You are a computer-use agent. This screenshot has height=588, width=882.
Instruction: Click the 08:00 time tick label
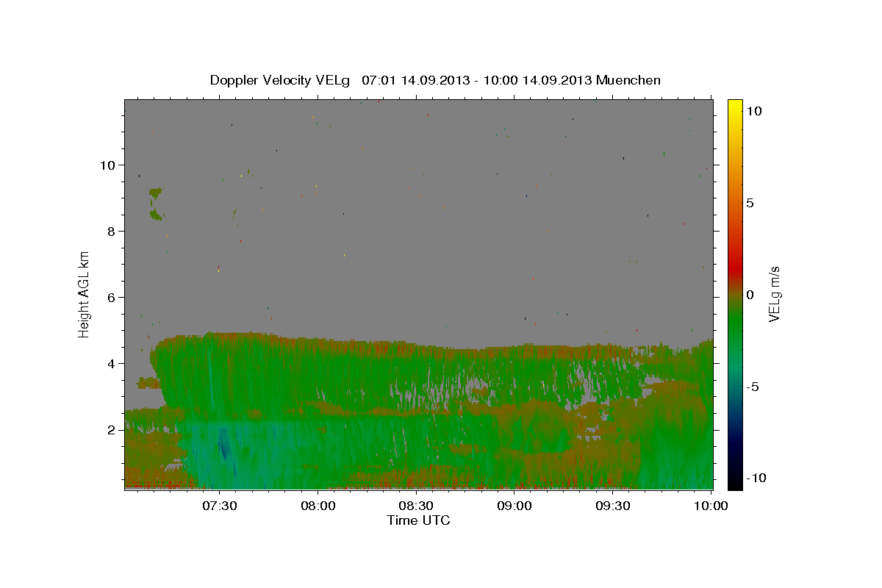[318, 506]
